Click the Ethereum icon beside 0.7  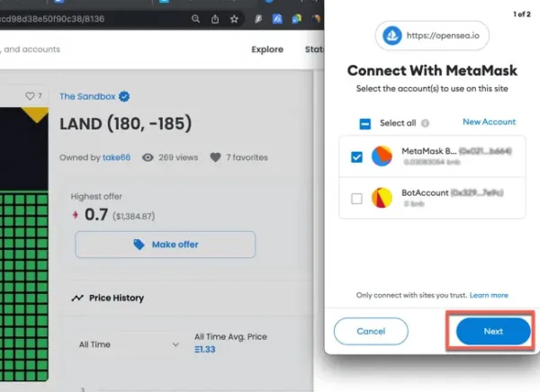(76, 215)
